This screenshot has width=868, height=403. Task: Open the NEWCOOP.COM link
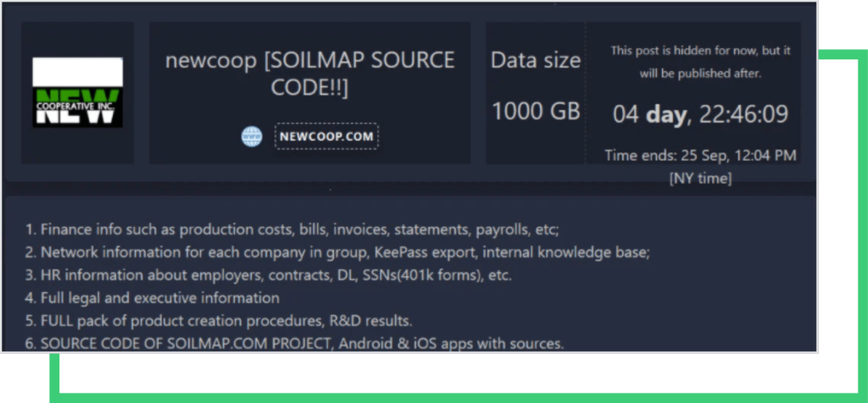(326, 136)
